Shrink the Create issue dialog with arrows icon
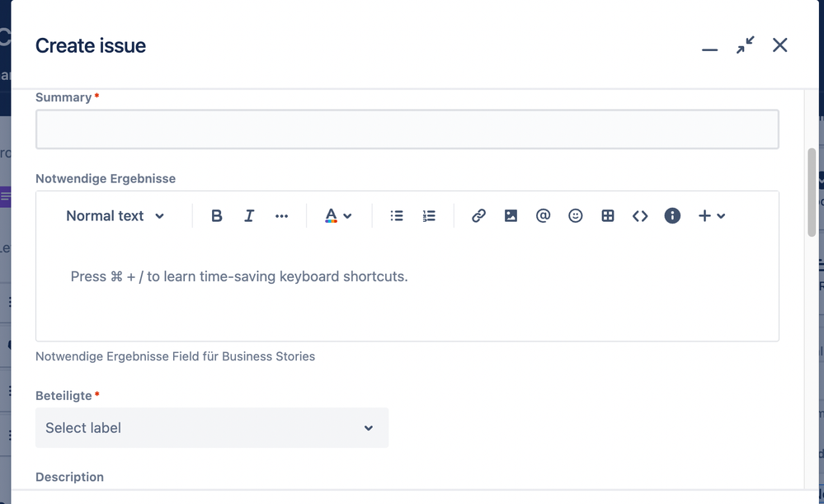Image resolution: width=824 pixels, height=504 pixels. tap(745, 45)
